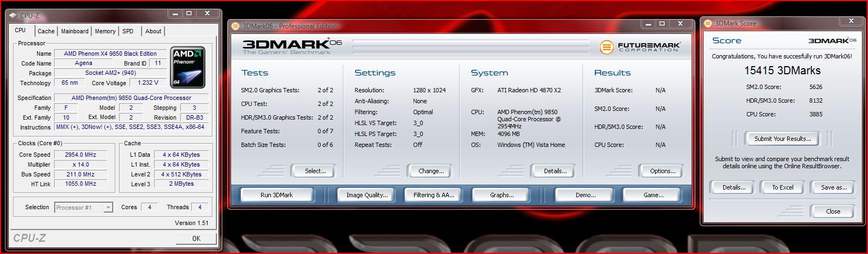Click the Threads count value
This screenshot has width=868, height=254.
pyautogui.click(x=200, y=208)
